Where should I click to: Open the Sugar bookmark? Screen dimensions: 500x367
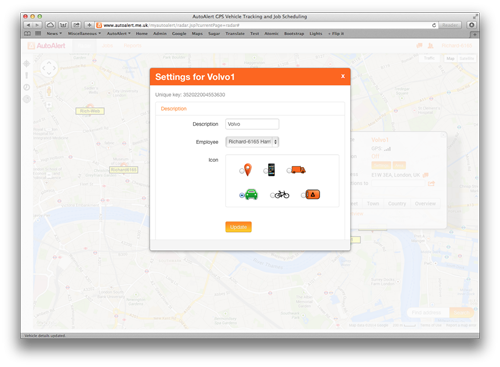[x=214, y=34]
